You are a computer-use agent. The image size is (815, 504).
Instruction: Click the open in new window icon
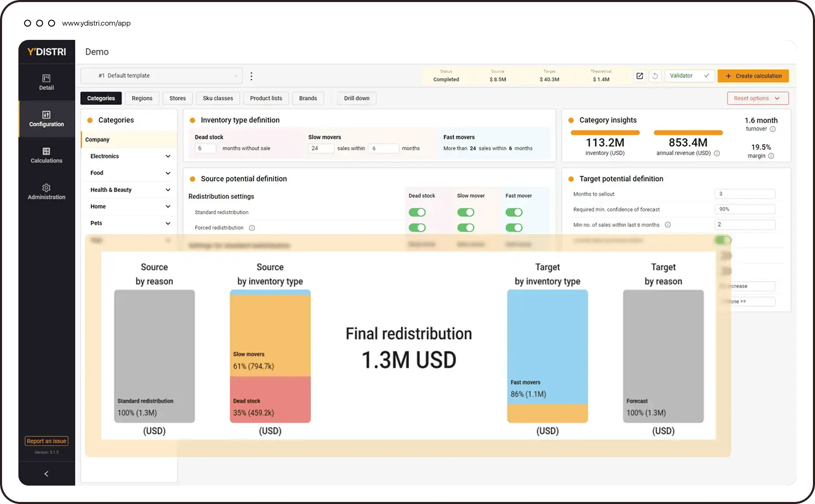click(x=640, y=76)
